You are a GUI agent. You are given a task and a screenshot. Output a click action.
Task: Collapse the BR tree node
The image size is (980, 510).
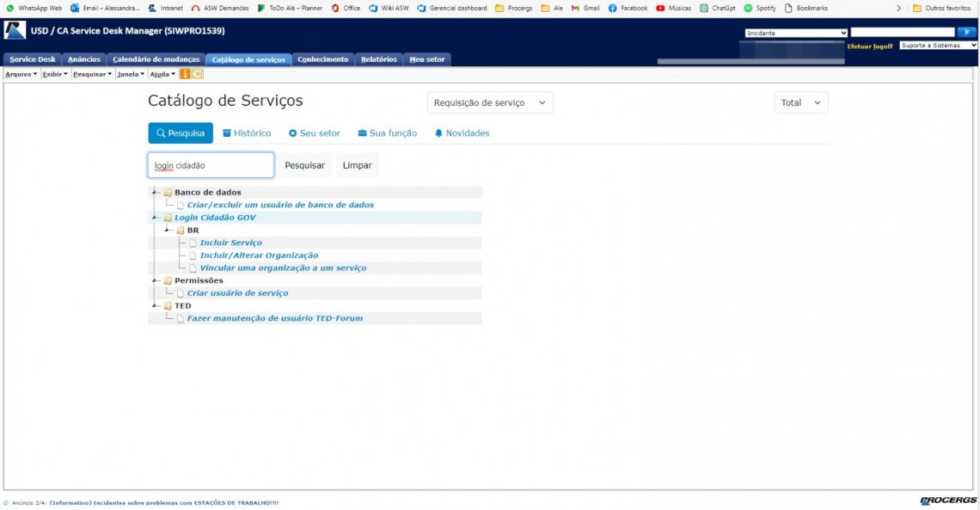coord(168,230)
